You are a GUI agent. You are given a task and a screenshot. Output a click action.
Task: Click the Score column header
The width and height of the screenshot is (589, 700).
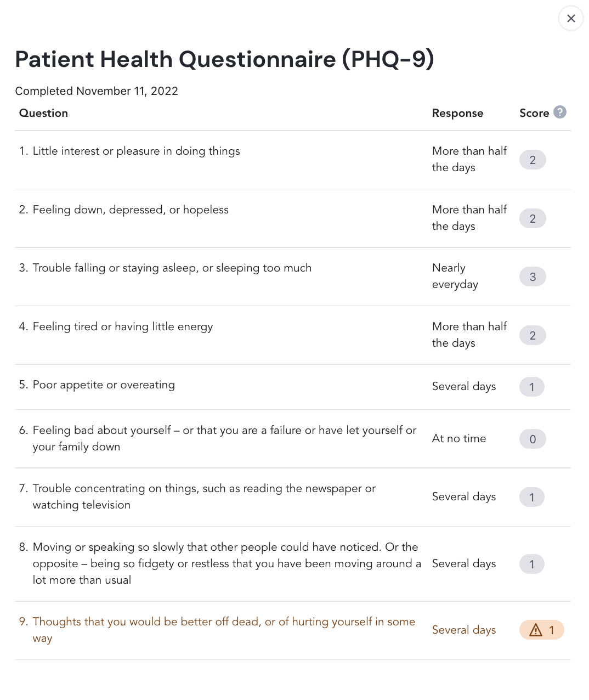(x=534, y=113)
